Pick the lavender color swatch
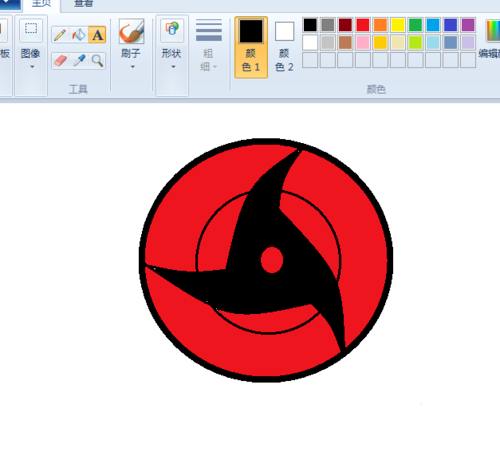Image resolution: width=500 pixels, height=450 pixels. coord(468,43)
